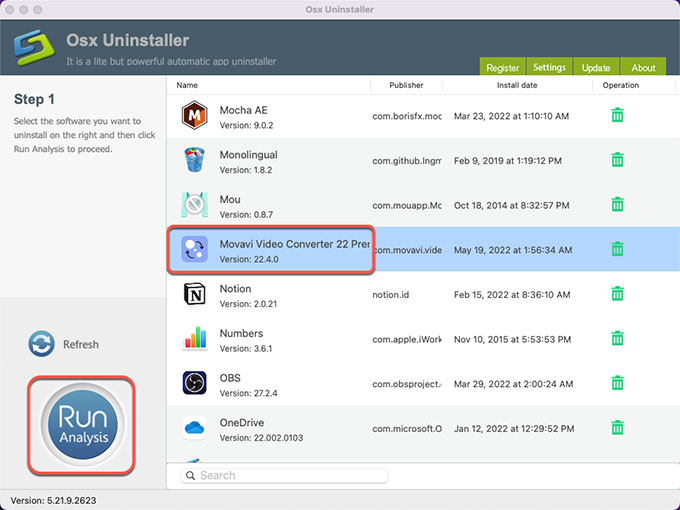Image resolution: width=680 pixels, height=510 pixels.
Task: Click the OneDrive cloud app icon
Action: coord(194,428)
